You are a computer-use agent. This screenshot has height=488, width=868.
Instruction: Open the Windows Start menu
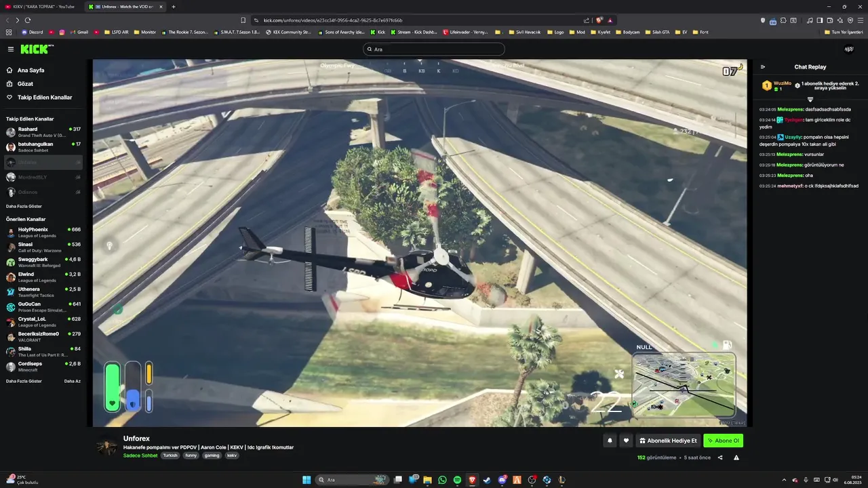click(307, 480)
